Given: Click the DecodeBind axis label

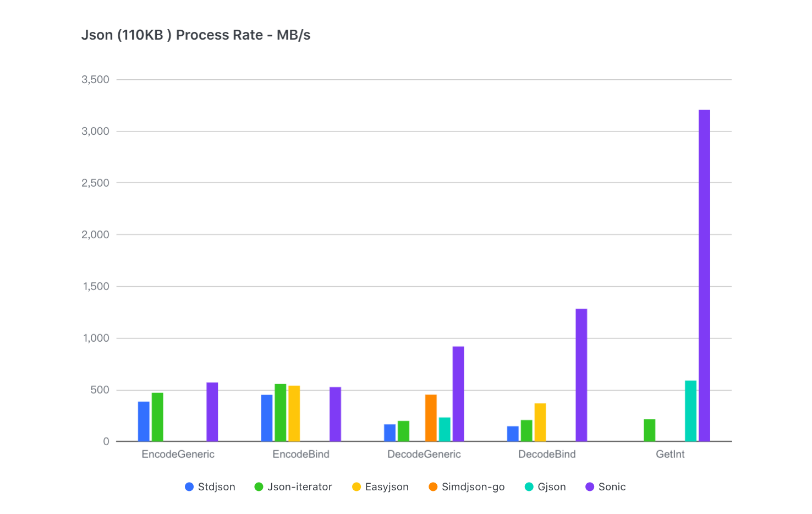Looking at the screenshot, I should click(x=547, y=455).
